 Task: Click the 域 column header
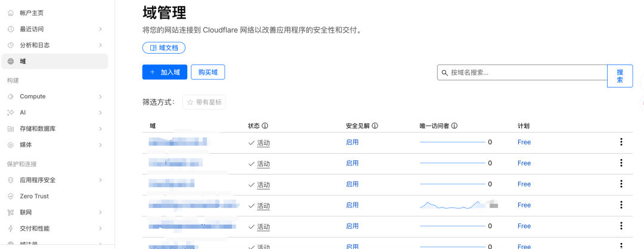point(153,126)
